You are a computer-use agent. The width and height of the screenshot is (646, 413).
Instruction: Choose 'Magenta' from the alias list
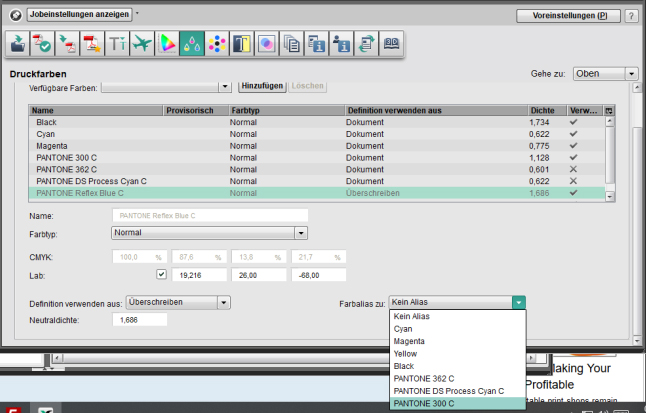tap(458, 341)
